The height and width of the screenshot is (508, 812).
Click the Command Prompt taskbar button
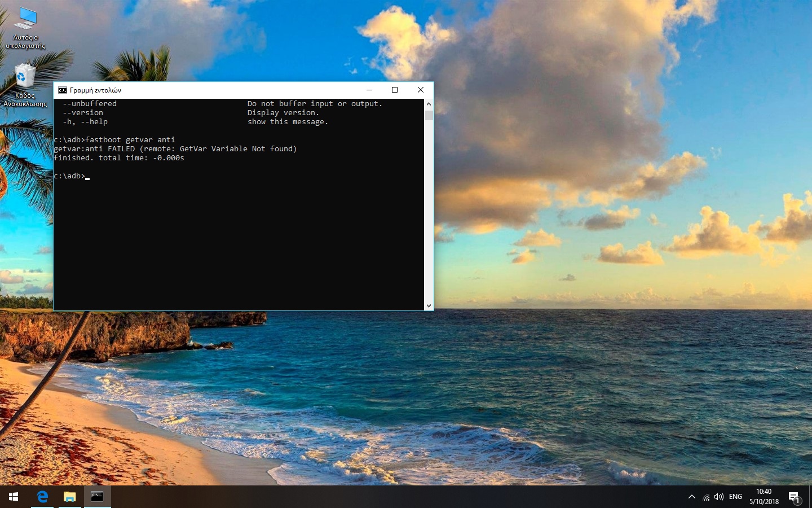pos(97,497)
